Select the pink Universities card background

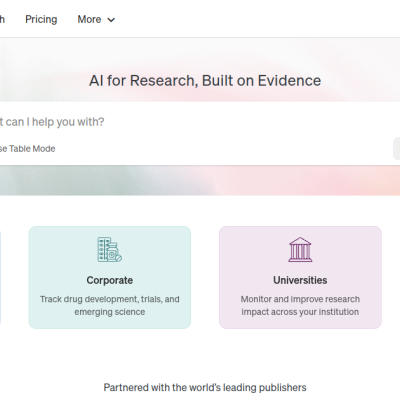coord(300,277)
